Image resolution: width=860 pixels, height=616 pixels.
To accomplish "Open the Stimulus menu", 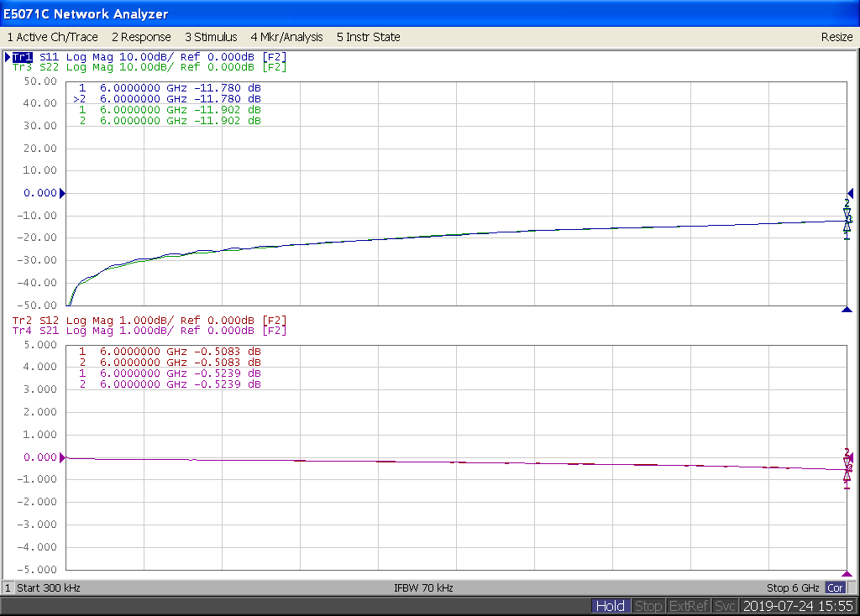I will 211,37.
